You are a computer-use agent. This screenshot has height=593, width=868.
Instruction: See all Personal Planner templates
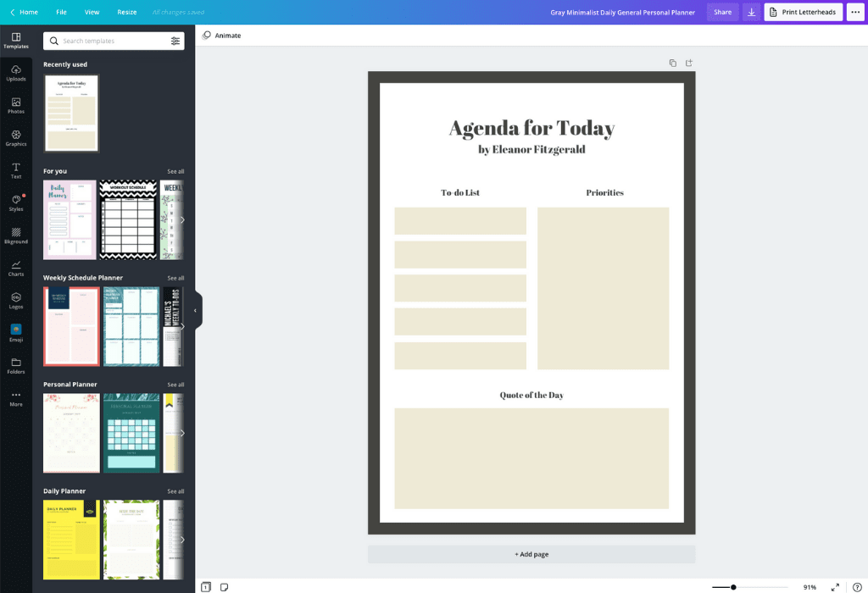(175, 384)
